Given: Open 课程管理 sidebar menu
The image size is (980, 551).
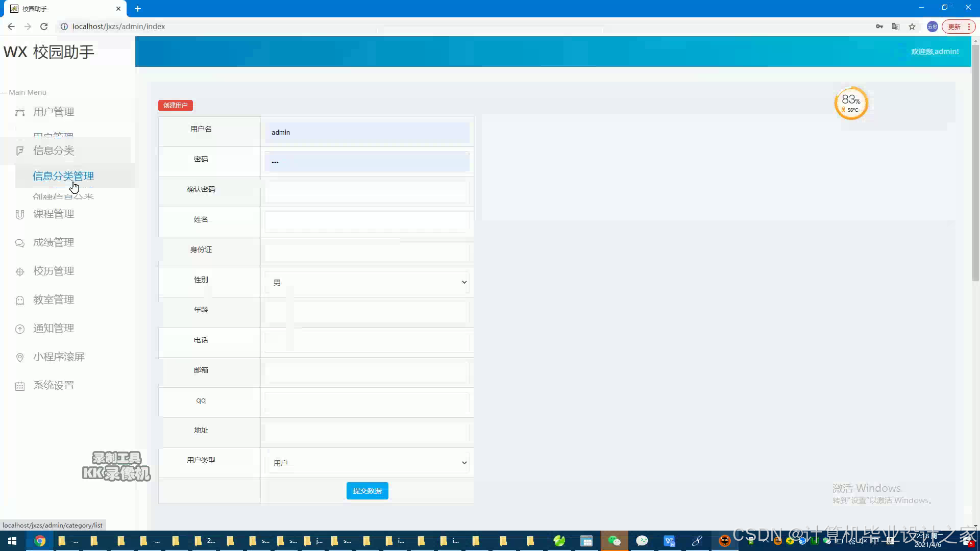Looking at the screenshot, I should (54, 214).
